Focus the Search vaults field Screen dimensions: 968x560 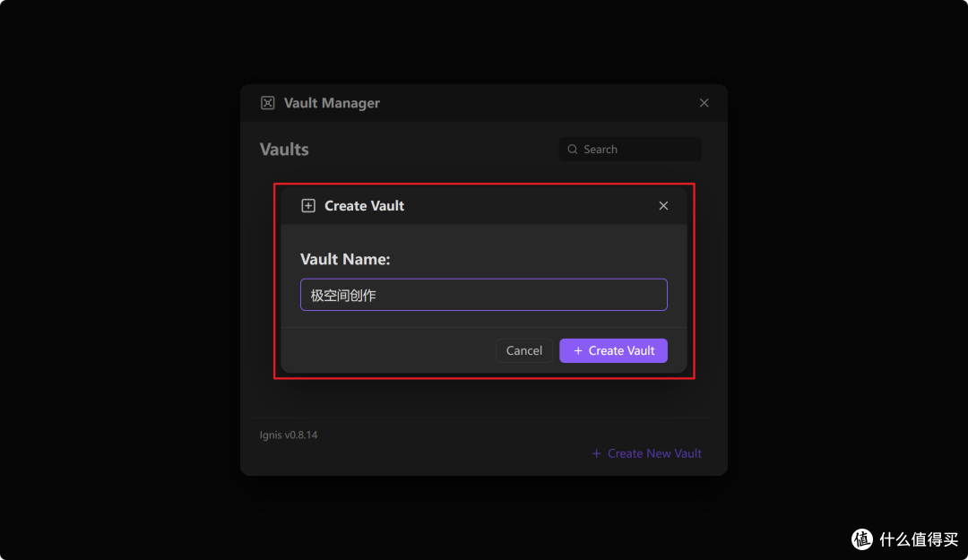click(x=630, y=150)
